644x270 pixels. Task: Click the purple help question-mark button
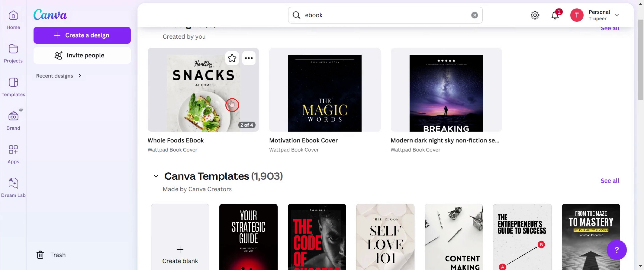(617, 250)
